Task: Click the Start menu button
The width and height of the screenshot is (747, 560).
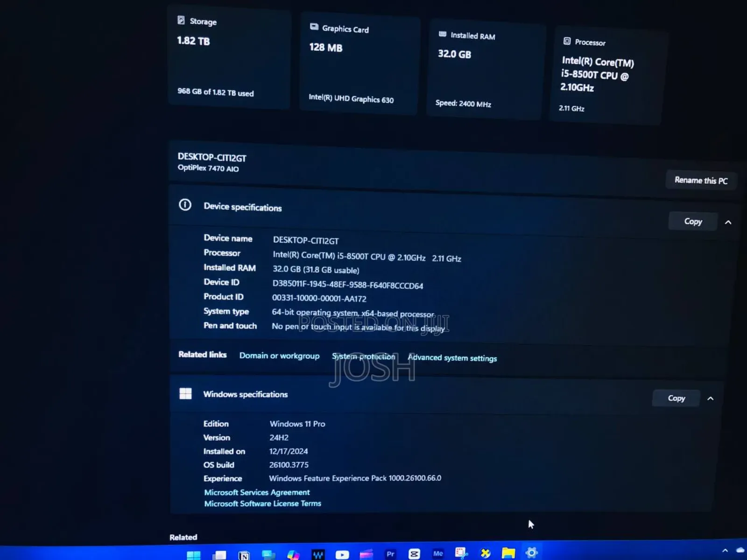Action: pos(193,554)
